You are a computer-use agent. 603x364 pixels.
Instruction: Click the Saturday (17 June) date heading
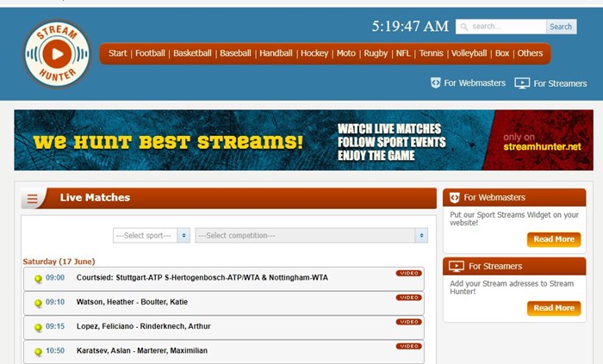point(59,262)
